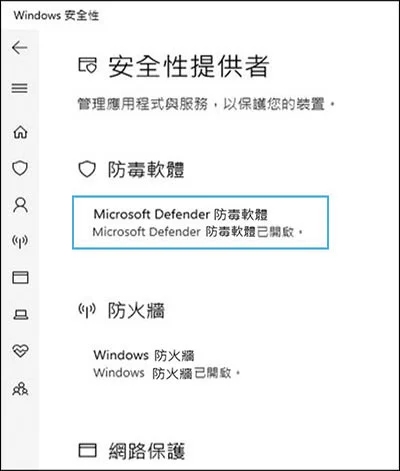Open the Home page icon in sidebar

(x=20, y=132)
